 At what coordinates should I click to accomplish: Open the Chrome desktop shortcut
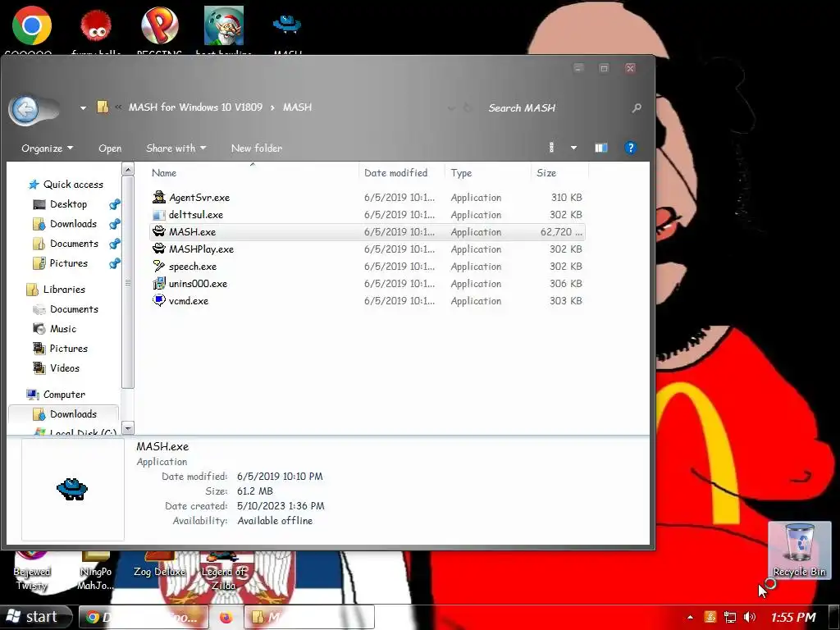tap(32, 25)
